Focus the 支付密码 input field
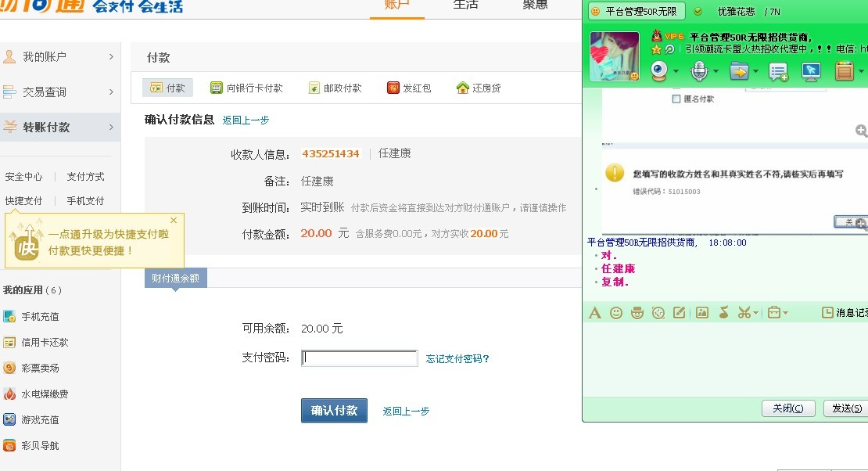This screenshot has width=868, height=471. [x=359, y=358]
